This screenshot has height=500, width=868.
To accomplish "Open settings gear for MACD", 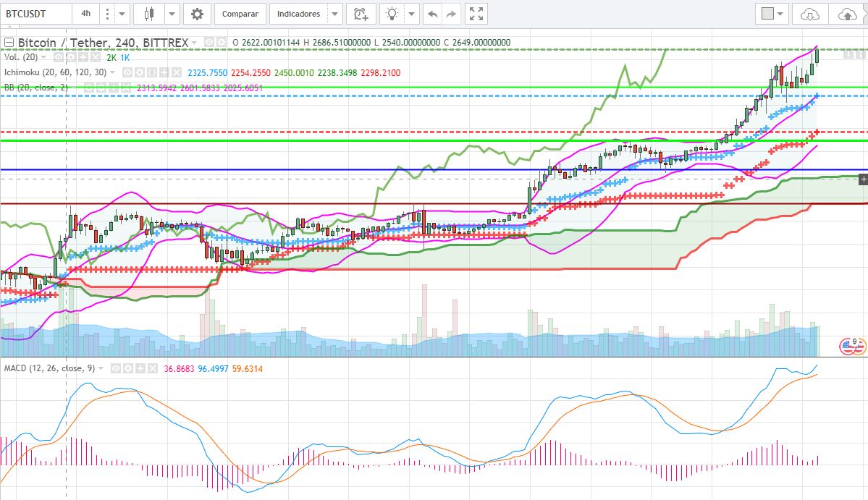I will click(x=128, y=368).
